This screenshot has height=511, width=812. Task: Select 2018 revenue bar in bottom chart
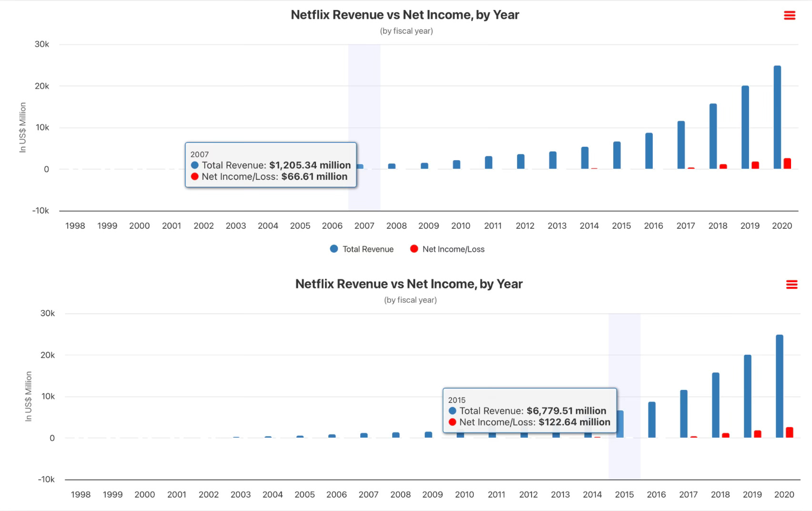(716, 405)
